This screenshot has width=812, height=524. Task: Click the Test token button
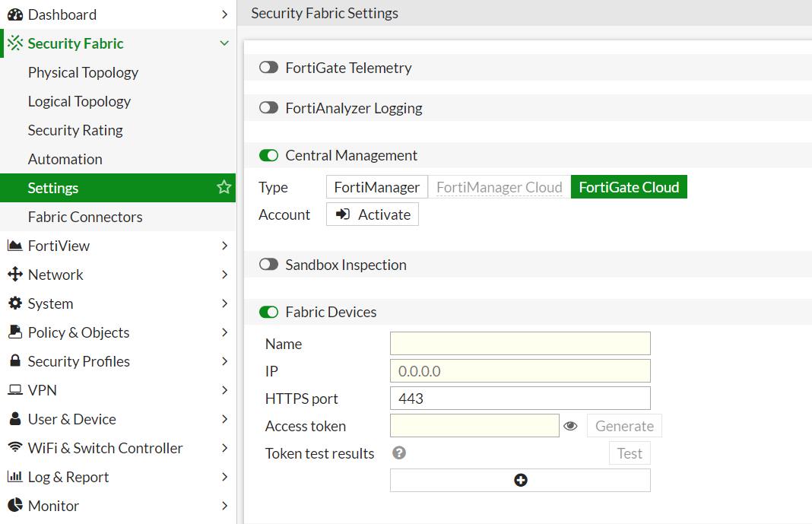[x=630, y=453]
